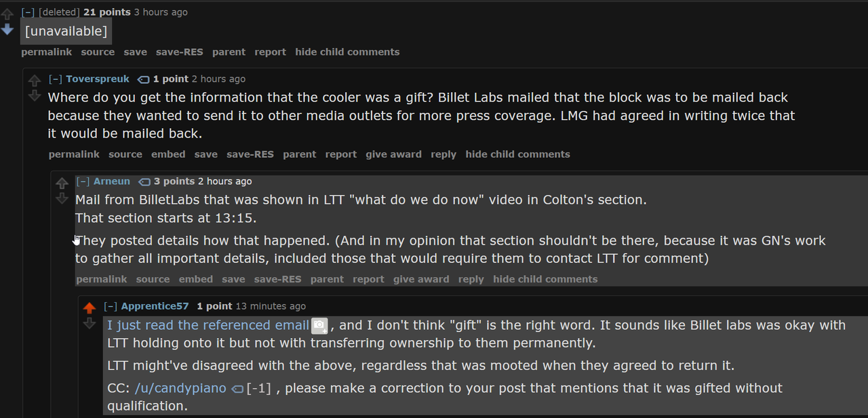The width and height of the screenshot is (868, 418).
Task: Collapse Toverspreuk's comment with [–]
Action: coord(55,79)
